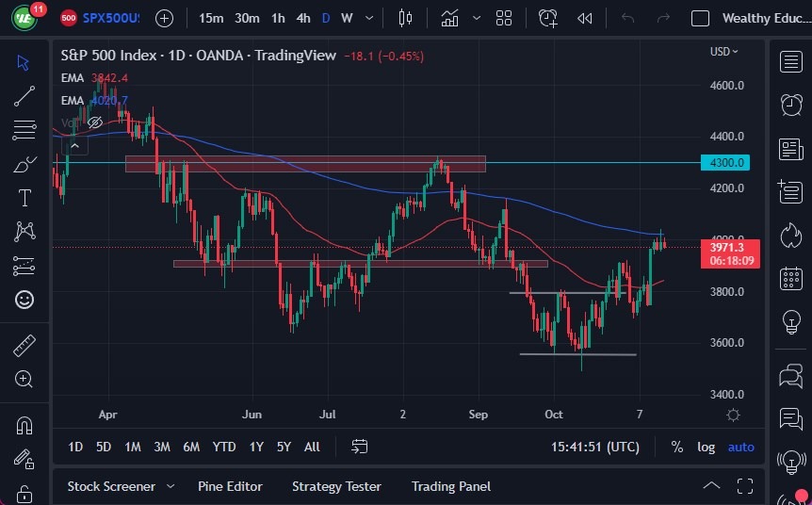Expand the USD currency dropdown

tap(723, 52)
